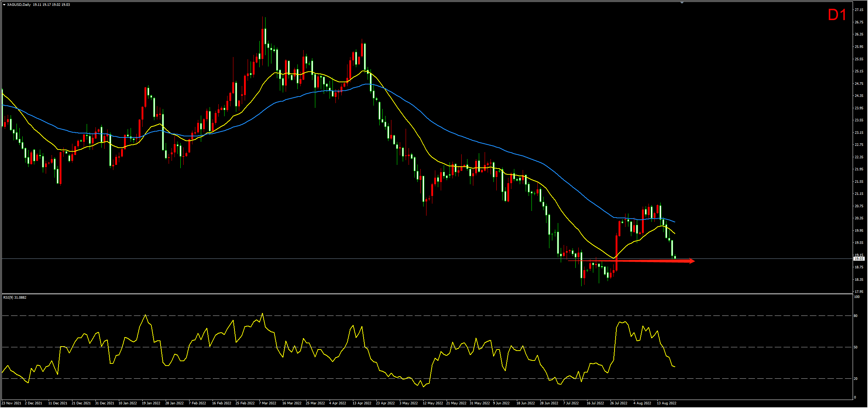Image resolution: width=868 pixels, height=408 pixels.
Task: Click the 23.15 price scale label
Action: 858,133
